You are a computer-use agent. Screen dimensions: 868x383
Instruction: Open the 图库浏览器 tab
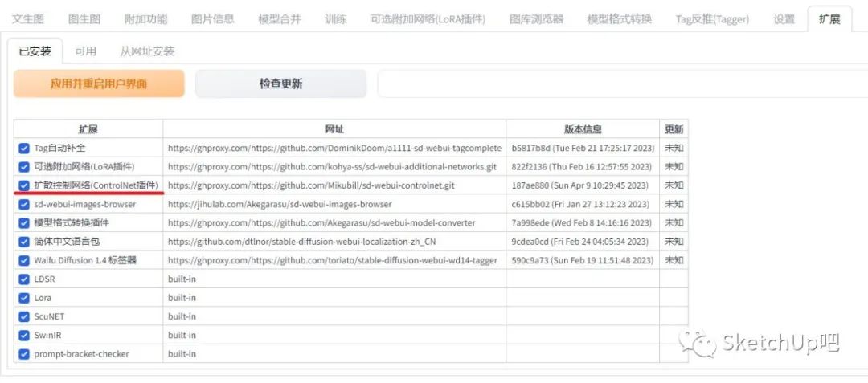[x=536, y=19]
